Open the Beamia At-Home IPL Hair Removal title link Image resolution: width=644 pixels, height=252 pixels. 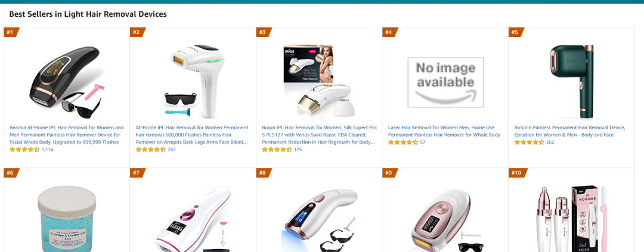point(67,135)
